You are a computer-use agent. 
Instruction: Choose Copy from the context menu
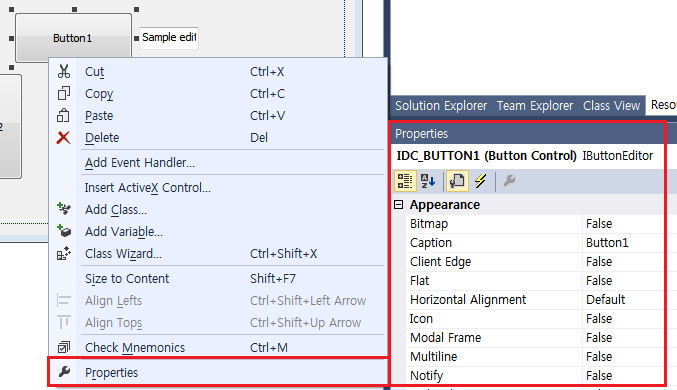[218, 93]
